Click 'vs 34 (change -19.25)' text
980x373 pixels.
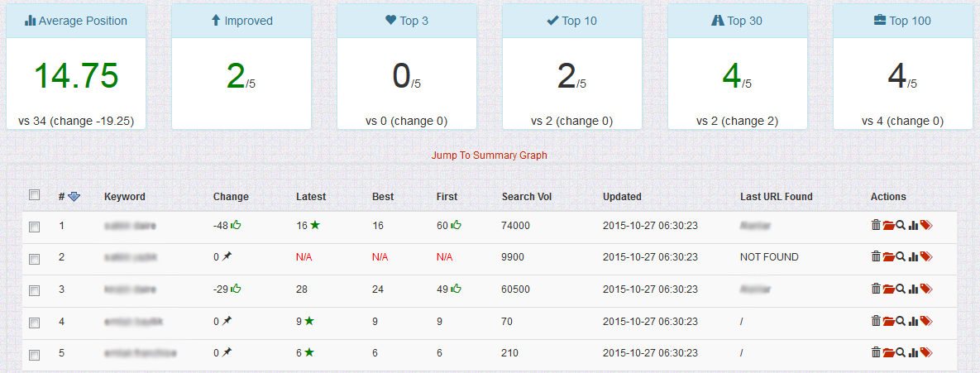(76, 121)
